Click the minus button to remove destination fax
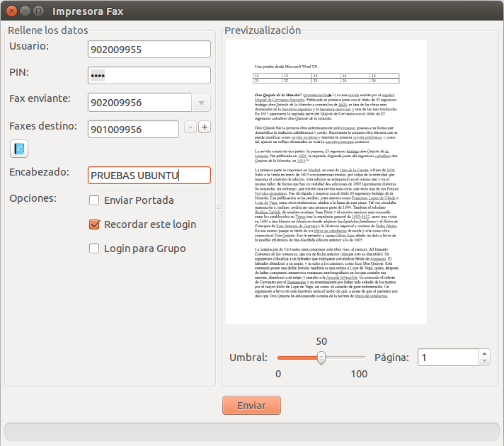The width and height of the screenshot is (504, 446). 190,127
